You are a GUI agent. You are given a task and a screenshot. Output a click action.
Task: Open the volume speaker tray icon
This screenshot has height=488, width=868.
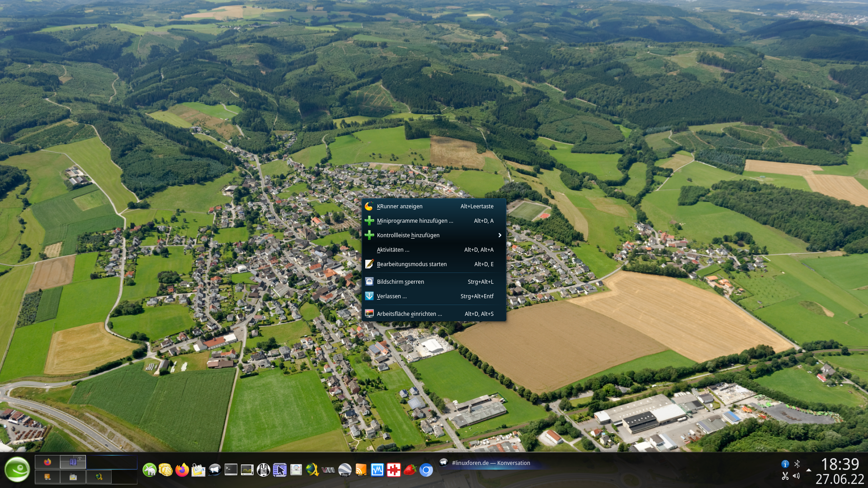tap(797, 476)
